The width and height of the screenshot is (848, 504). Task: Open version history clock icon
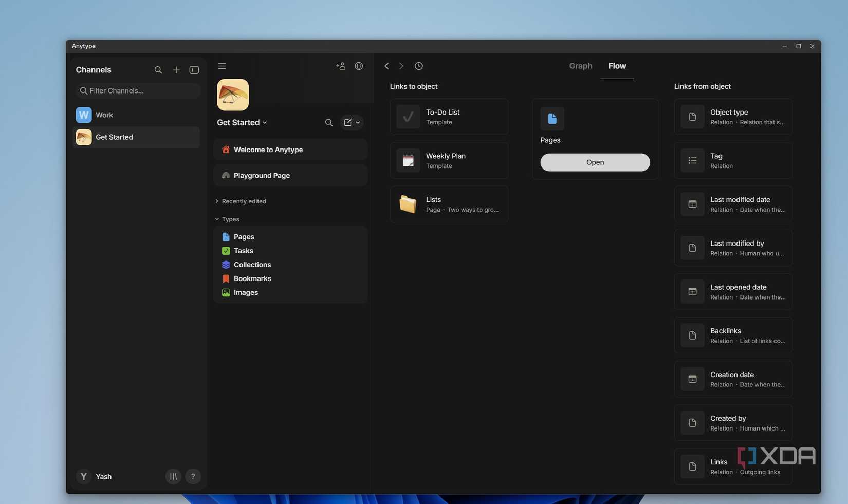[x=419, y=66]
